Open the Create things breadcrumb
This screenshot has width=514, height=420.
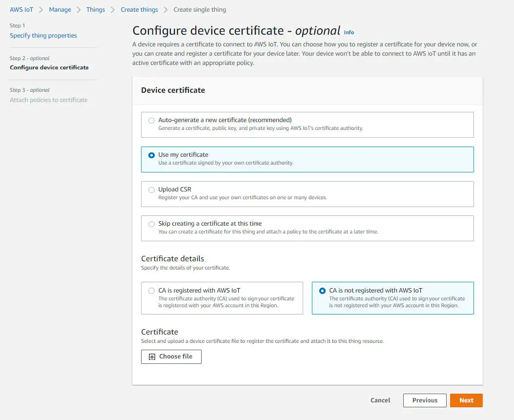point(139,10)
